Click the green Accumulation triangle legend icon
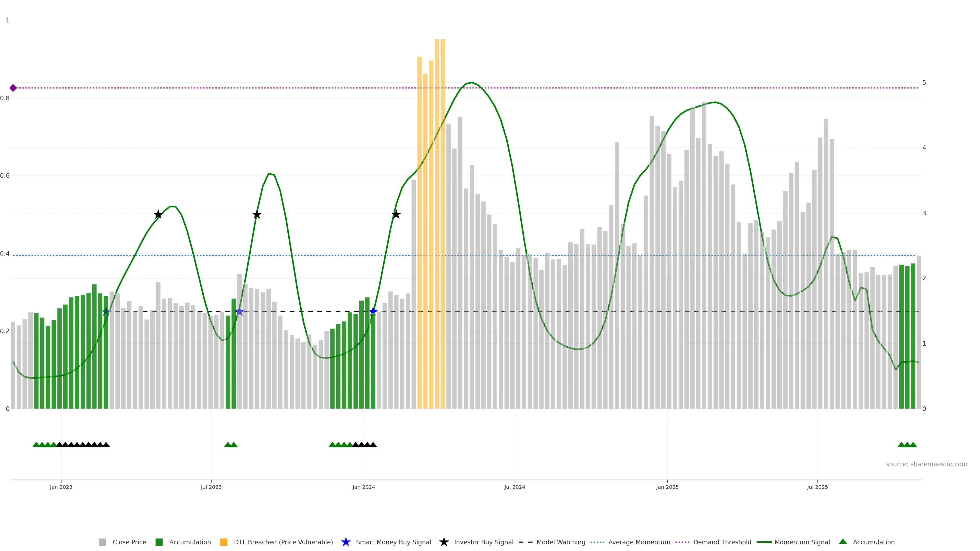This screenshot has width=980, height=551. 843,542
